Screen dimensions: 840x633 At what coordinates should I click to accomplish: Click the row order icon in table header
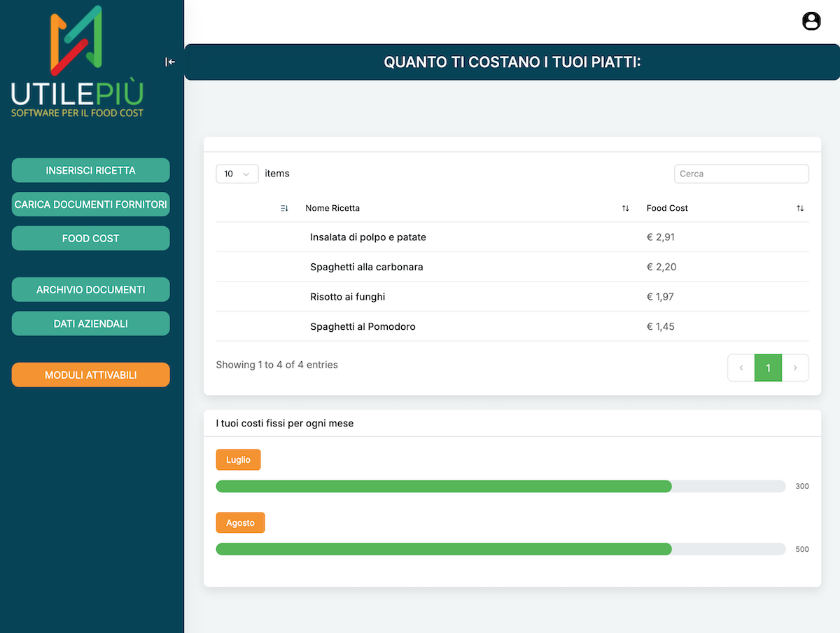(x=284, y=209)
